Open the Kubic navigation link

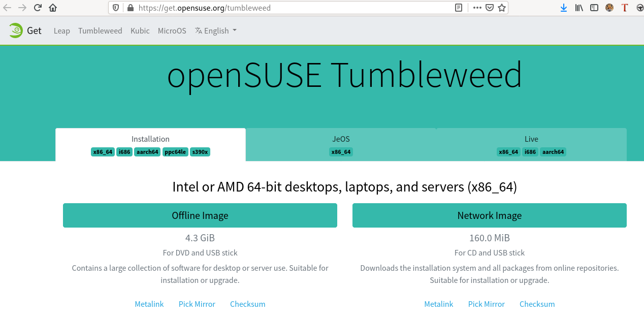point(140,30)
